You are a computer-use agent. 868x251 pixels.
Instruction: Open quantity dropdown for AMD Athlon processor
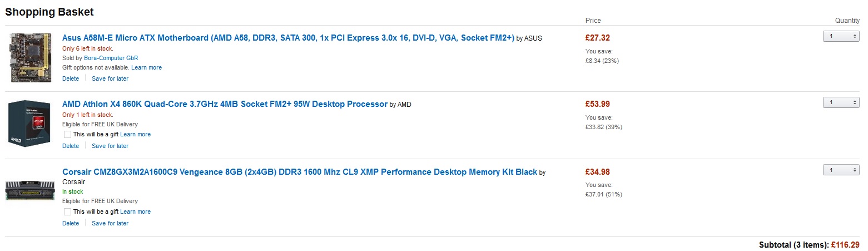(x=841, y=102)
